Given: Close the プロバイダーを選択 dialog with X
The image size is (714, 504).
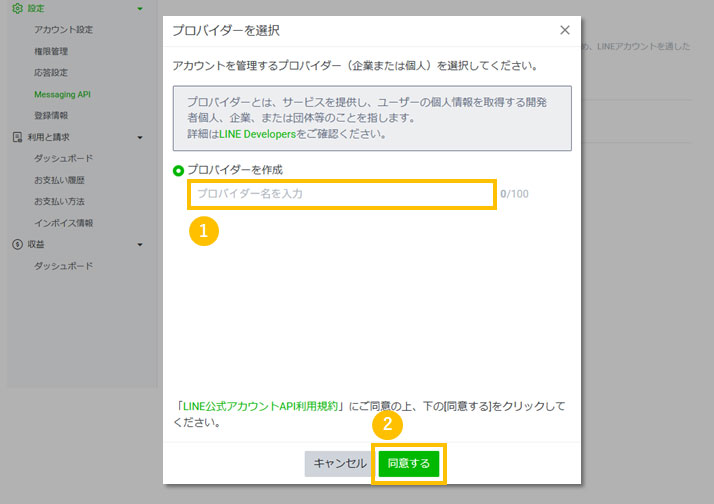Looking at the screenshot, I should coord(565,30).
